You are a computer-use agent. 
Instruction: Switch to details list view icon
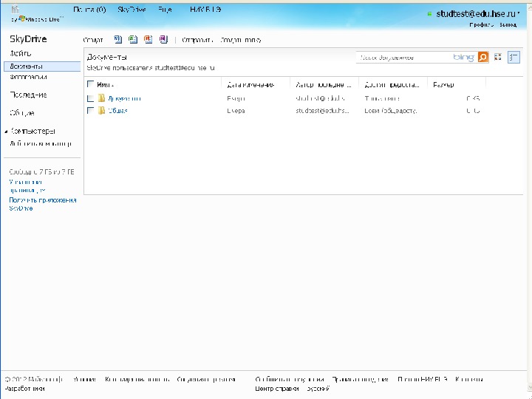coord(514,58)
